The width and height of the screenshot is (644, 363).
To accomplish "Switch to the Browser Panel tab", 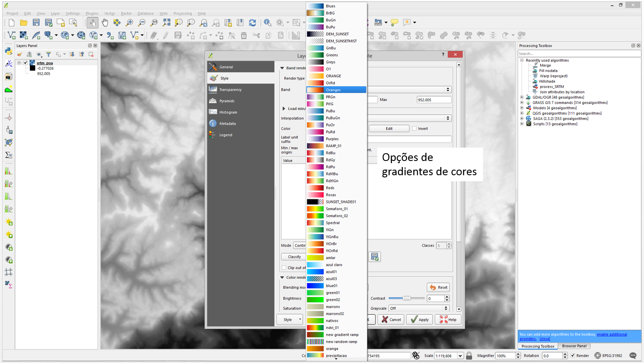I will coord(574,346).
